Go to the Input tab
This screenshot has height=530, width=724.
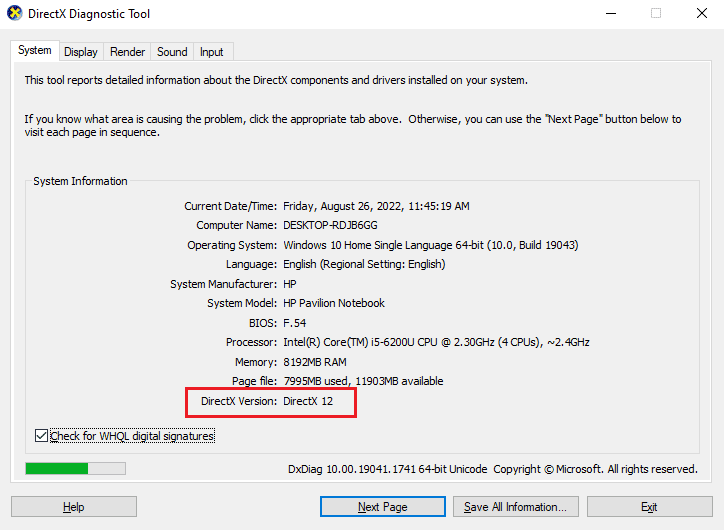(211, 52)
